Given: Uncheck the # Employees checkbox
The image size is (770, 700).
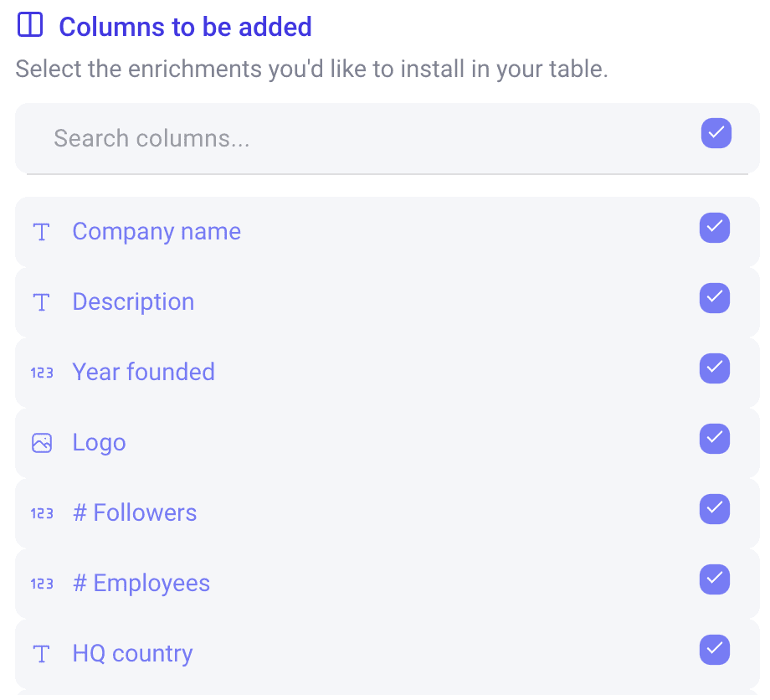Looking at the screenshot, I should (715, 579).
